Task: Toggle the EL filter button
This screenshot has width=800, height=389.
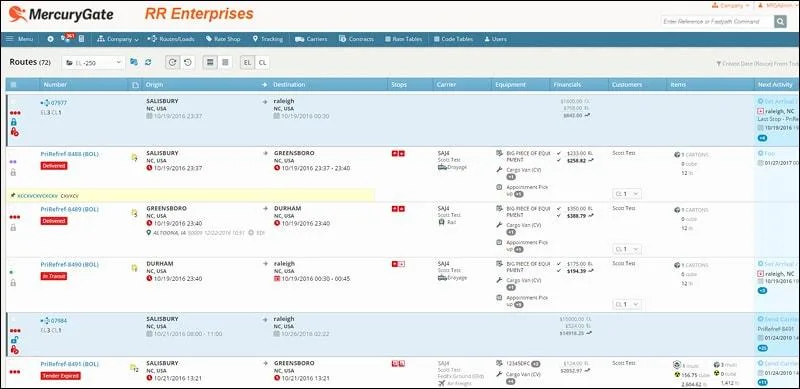Action: 247,62
